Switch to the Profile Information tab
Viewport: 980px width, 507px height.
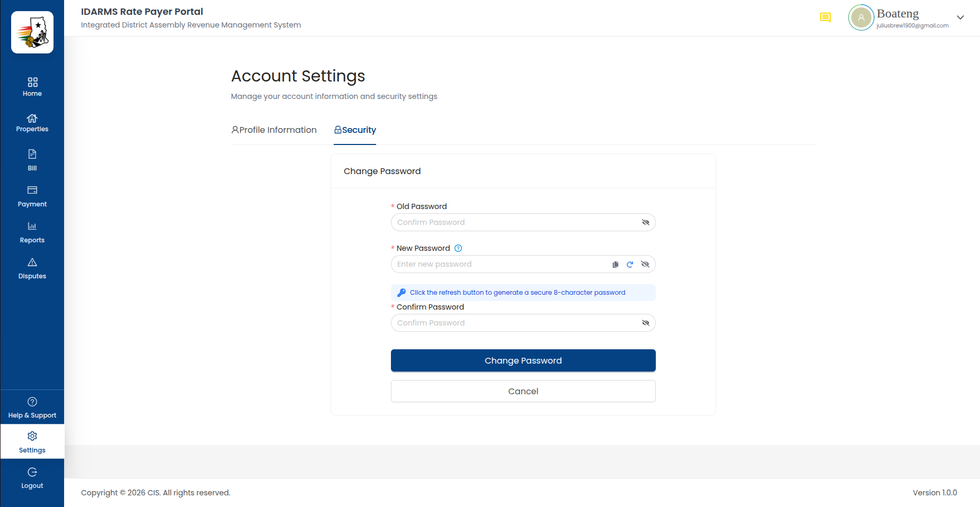coord(274,130)
